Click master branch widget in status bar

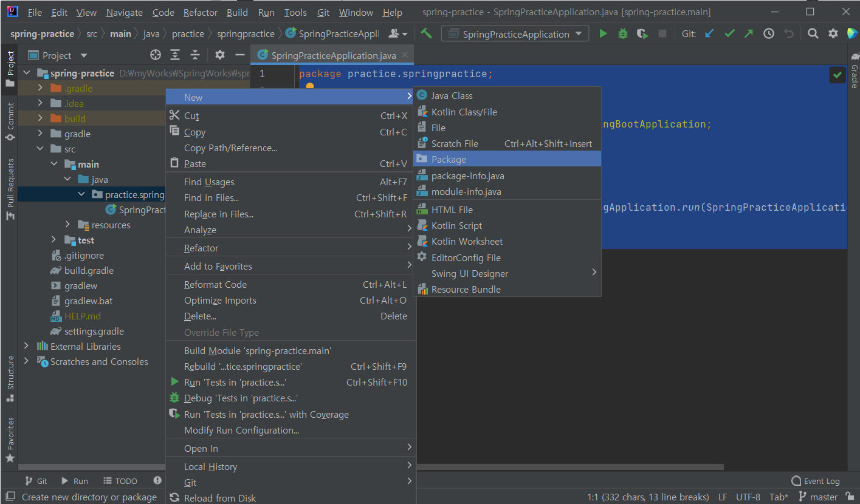(818, 497)
